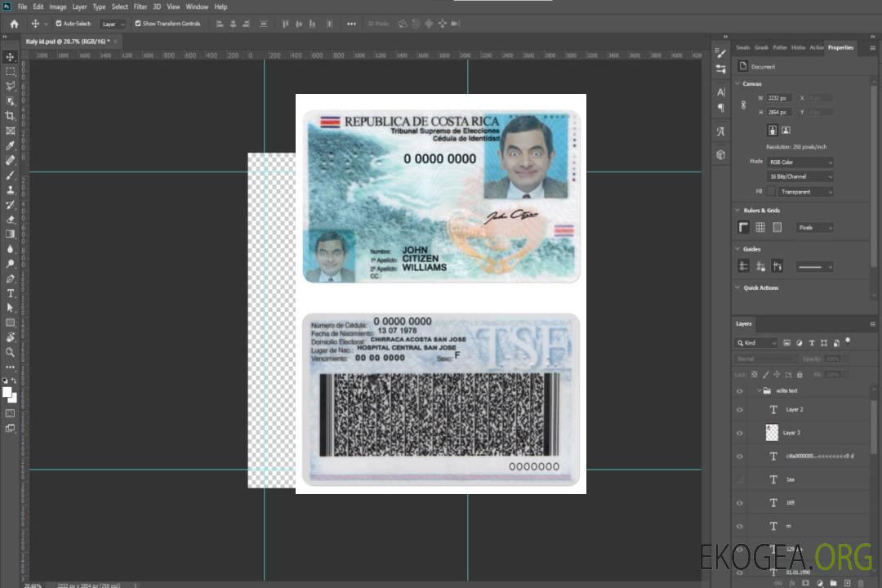Switch to the History panel tab

coord(798,47)
